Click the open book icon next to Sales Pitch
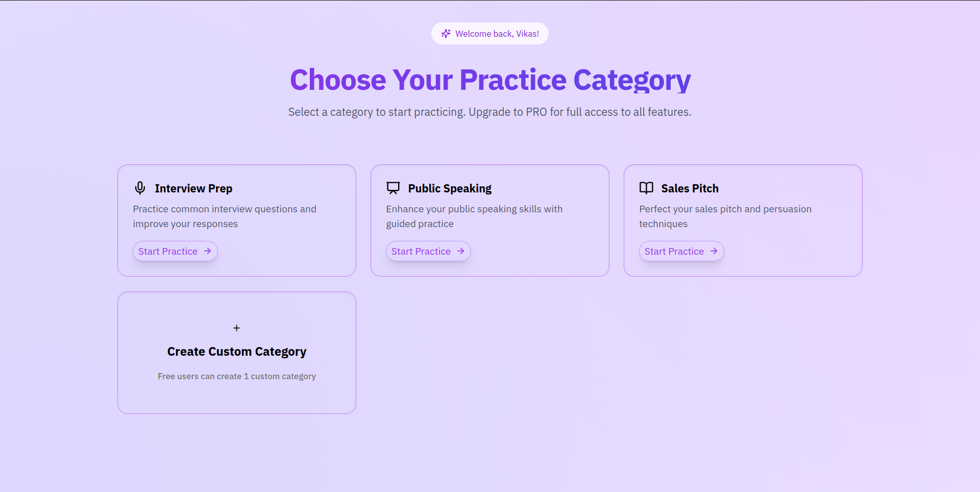 tap(646, 188)
